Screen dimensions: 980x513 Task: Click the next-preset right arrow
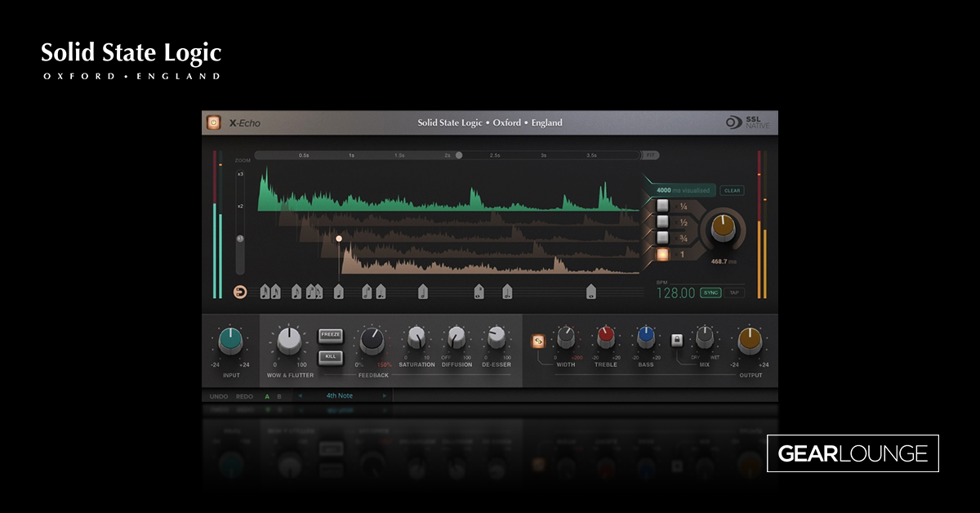[x=384, y=395]
